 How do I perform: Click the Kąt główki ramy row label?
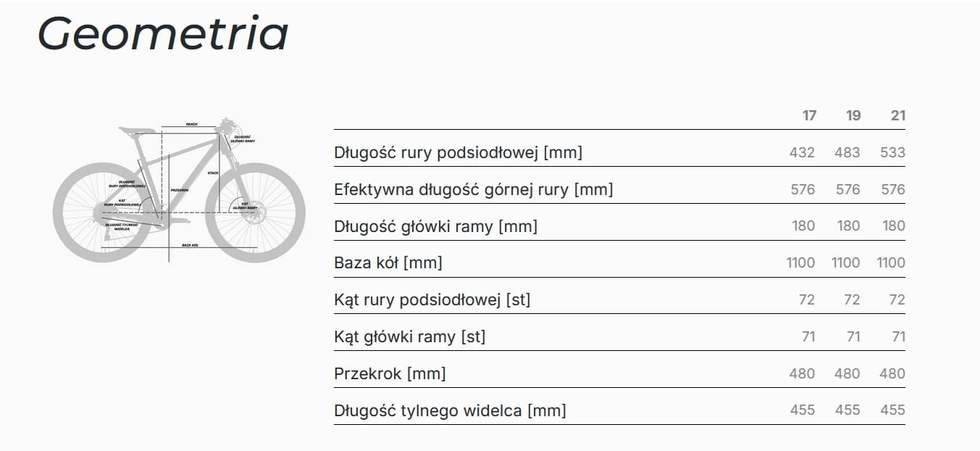pos(409,336)
